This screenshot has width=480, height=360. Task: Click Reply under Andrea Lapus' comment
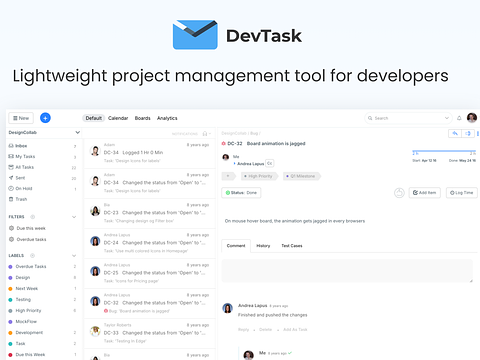tap(243, 330)
